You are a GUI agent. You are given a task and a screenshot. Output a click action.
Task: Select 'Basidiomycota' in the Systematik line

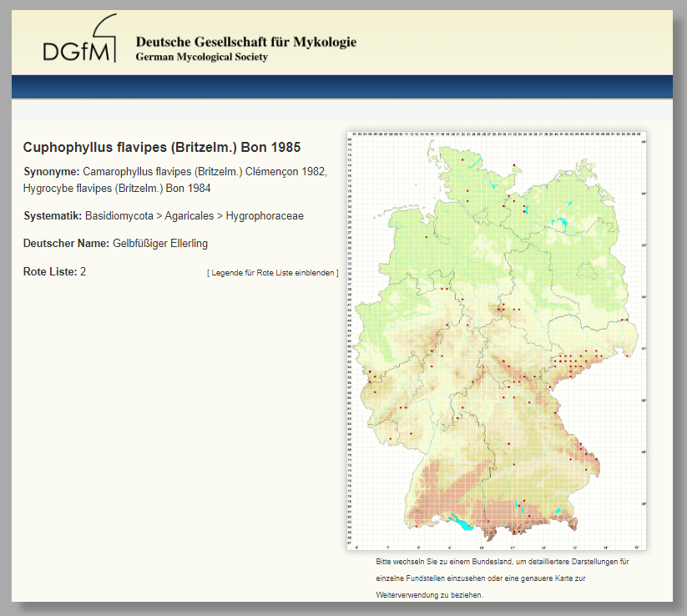119,216
